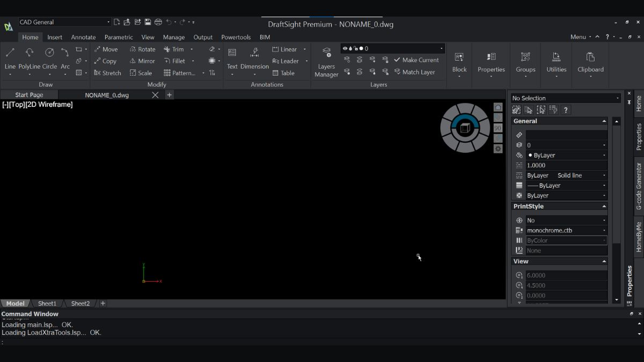The width and height of the screenshot is (644, 362).
Task: Click the cube at center of view navigator
Action: (x=465, y=128)
